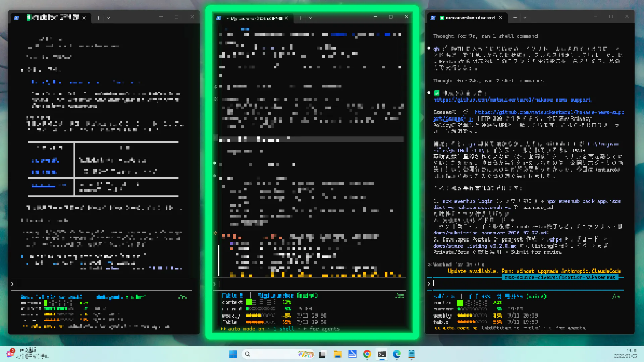This screenshot has height=362, width=644.
Task: Close the tab in the left terminal window
Action: click(x=84, y=18)
